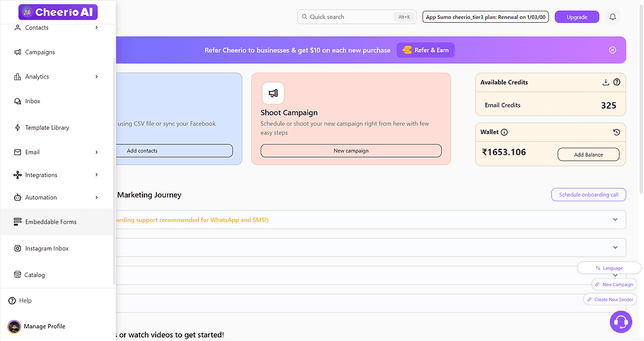
Task: Open wallet history with the clock icon
Action: pos(616,132)
